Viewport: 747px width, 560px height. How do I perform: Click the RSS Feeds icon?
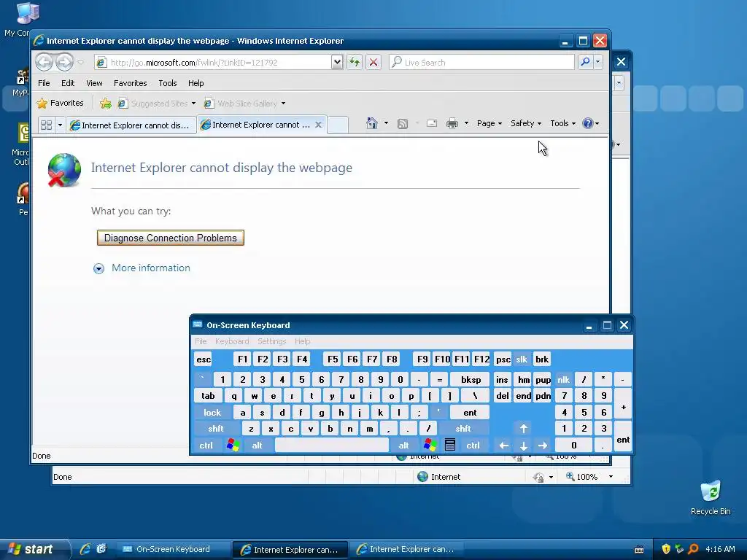tap(403, 124)
